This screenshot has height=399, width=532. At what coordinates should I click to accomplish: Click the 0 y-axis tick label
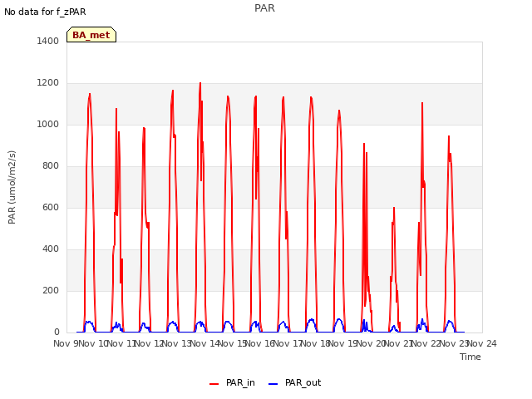click(x=57, y=332)
